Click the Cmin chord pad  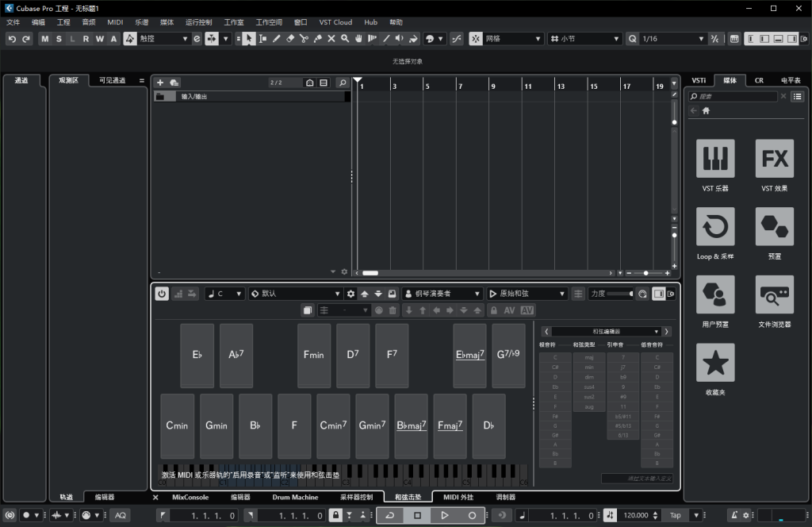(x=177, y=425)
